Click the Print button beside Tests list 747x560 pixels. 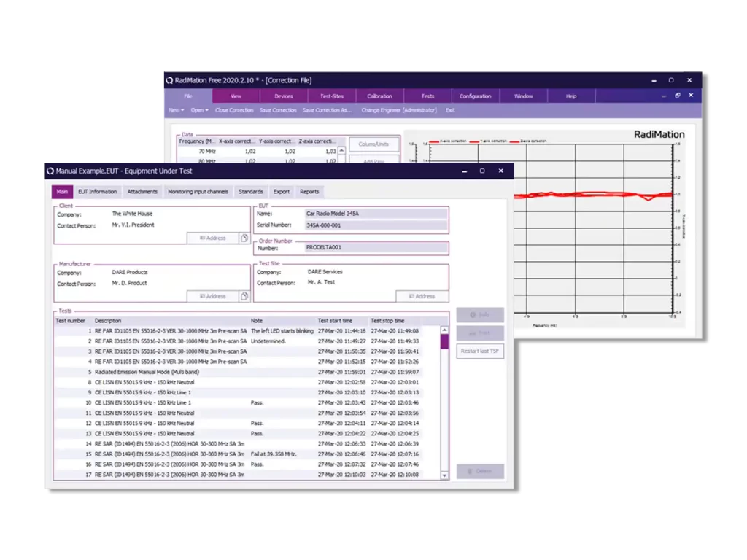[480, 332]
